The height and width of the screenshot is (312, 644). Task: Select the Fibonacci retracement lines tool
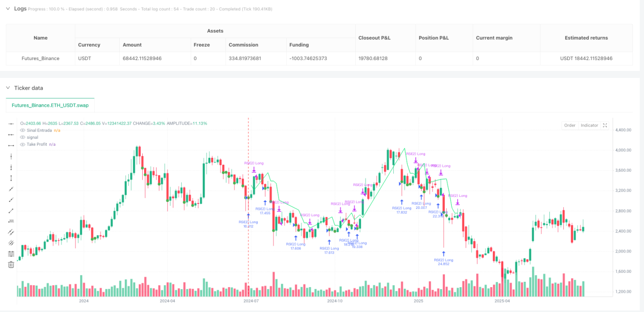point(11,254)
